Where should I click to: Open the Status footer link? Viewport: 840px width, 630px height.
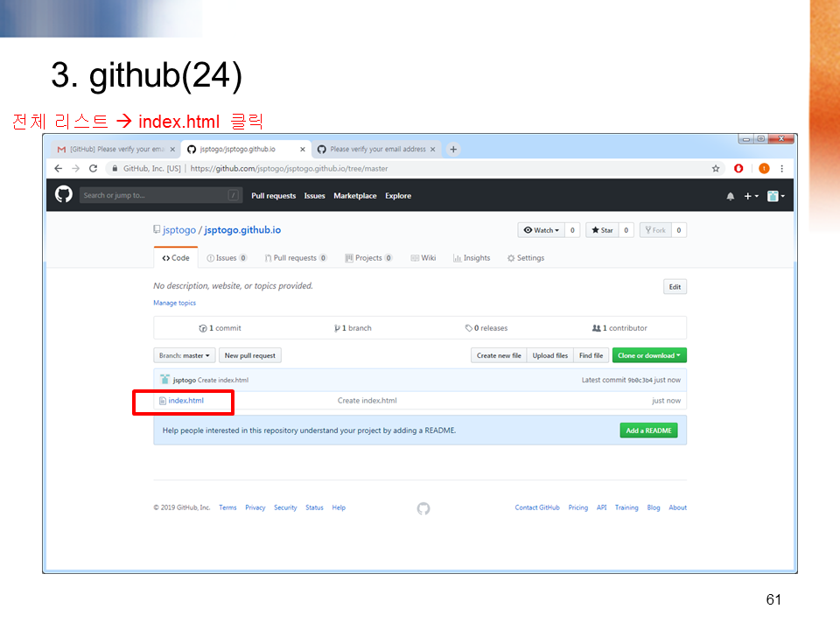tap(314, 507)
